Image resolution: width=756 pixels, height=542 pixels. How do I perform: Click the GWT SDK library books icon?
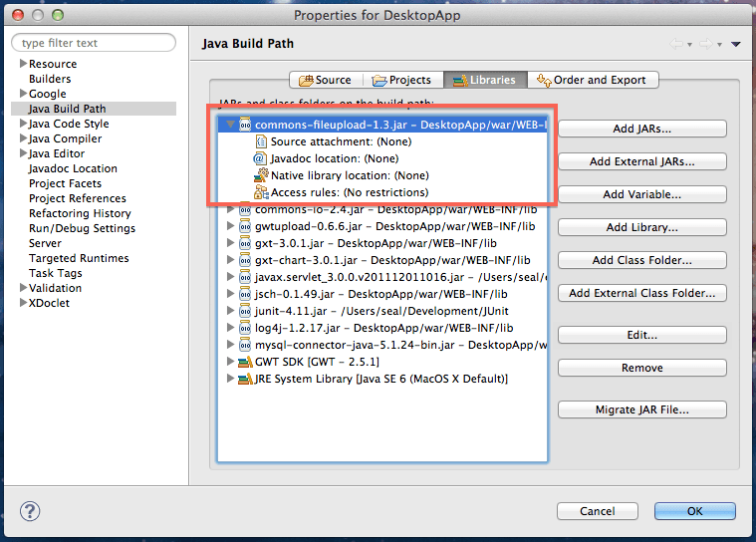pos(245,362)
